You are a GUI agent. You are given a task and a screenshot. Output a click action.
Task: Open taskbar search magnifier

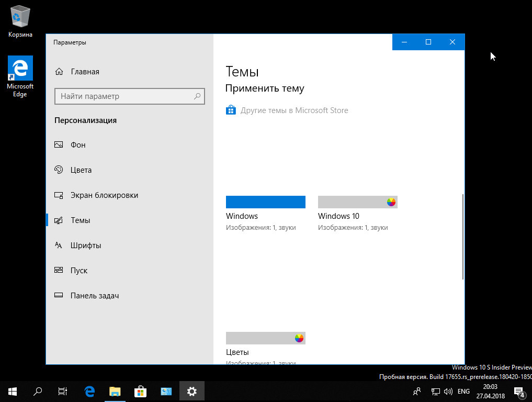pyautogui.click(x=38, y=392)
